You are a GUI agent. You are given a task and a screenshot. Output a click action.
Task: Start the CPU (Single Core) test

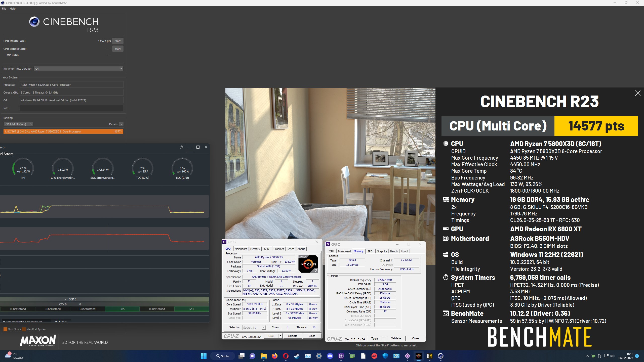pos(118,49)
